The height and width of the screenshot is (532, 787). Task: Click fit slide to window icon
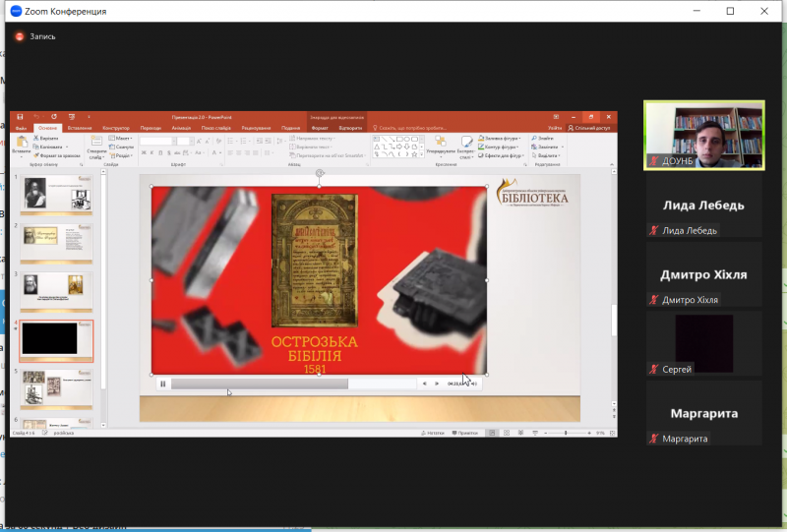[612, 433]
